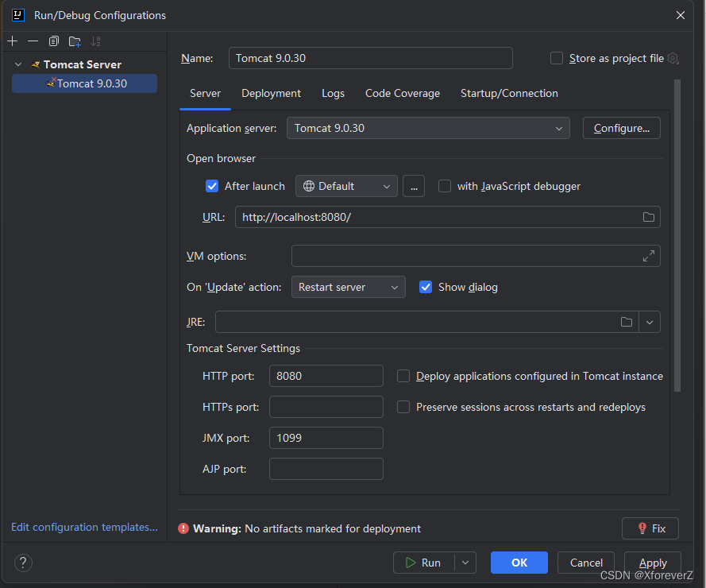Toggle the After launch checkbox
The image size is (706, 588).
212,186
